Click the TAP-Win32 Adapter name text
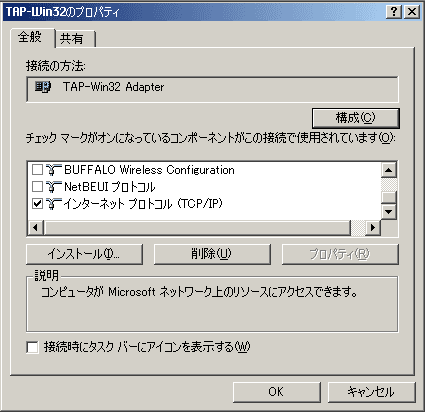Screen dimensions: 425x412 113,87
